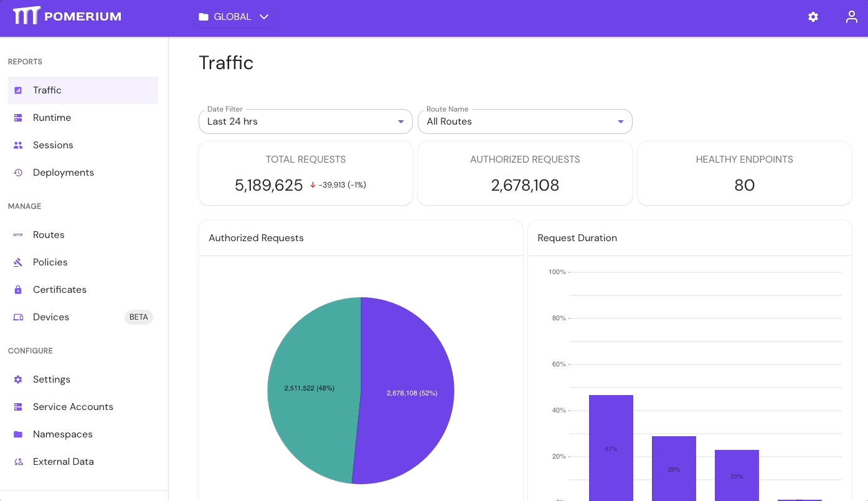Select the Traffic report icon in sidebar
This screenshot has width=868, height=501.
point(19,90)
